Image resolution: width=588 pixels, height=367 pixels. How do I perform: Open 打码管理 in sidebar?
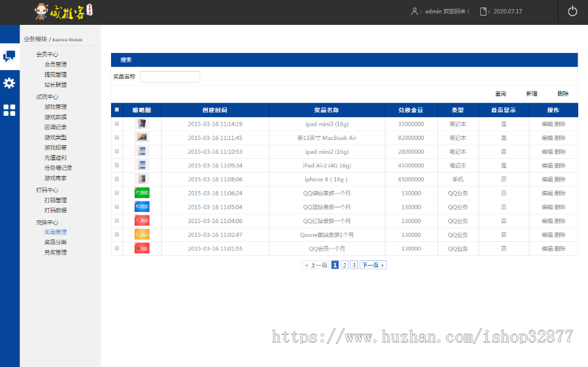coord(56,200)
